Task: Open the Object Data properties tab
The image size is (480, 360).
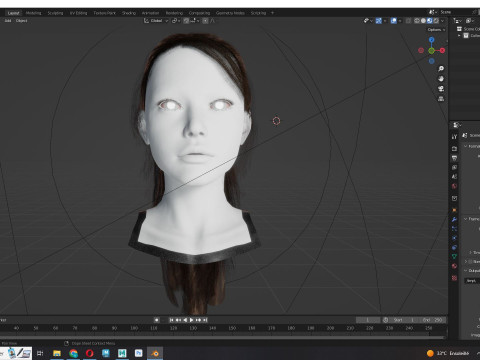Action: [454, 257]
